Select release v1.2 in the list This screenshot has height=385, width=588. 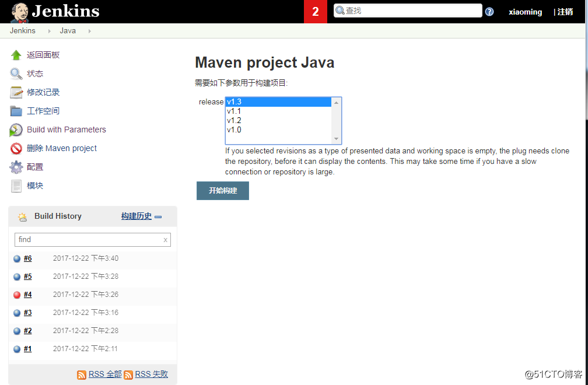point(278,120)
